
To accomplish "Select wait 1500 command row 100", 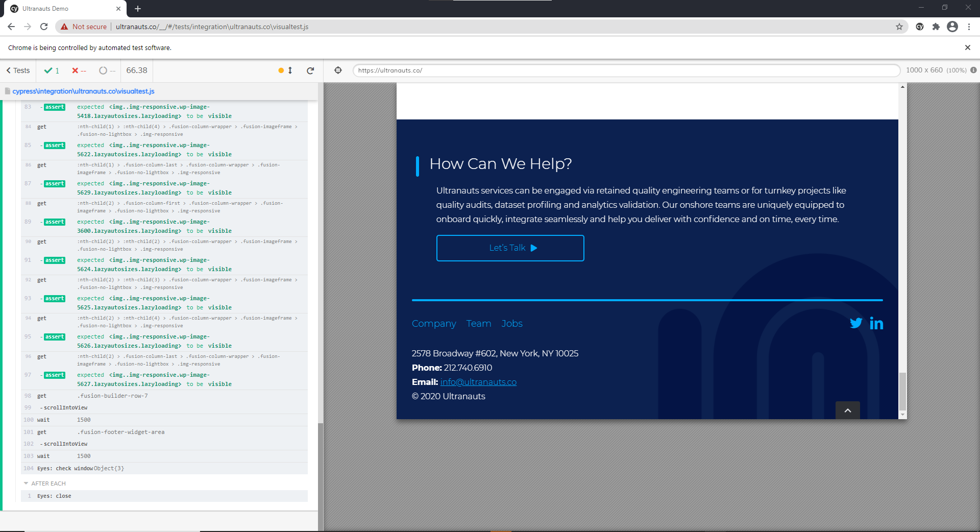I will click(164, 420).
